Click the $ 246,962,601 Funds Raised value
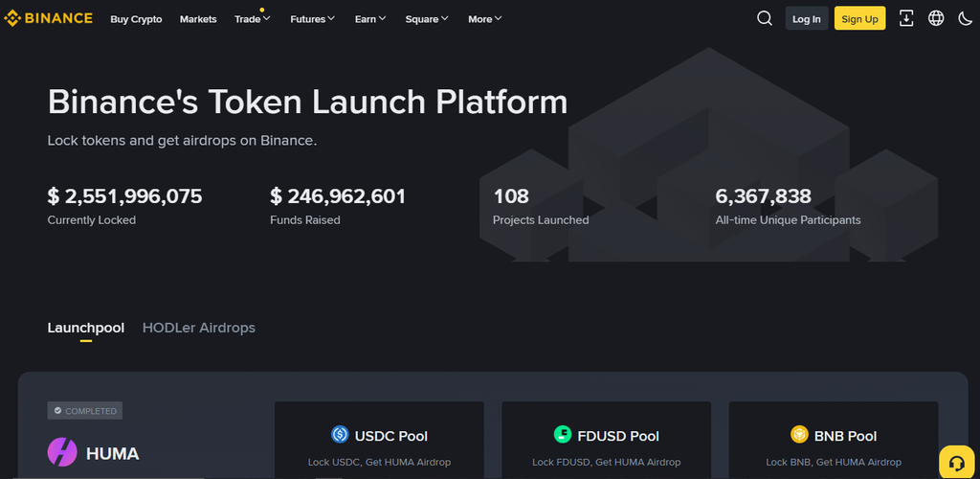 [x=338, y=196]
